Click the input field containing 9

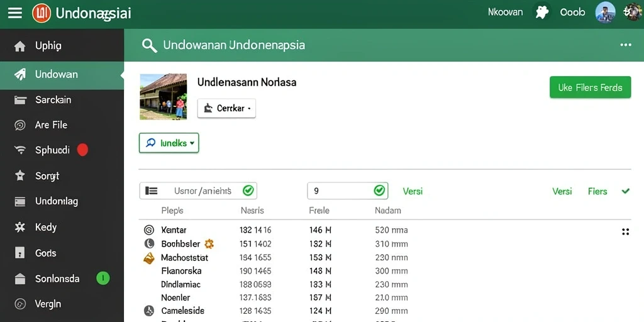click(x=347, y=191)
